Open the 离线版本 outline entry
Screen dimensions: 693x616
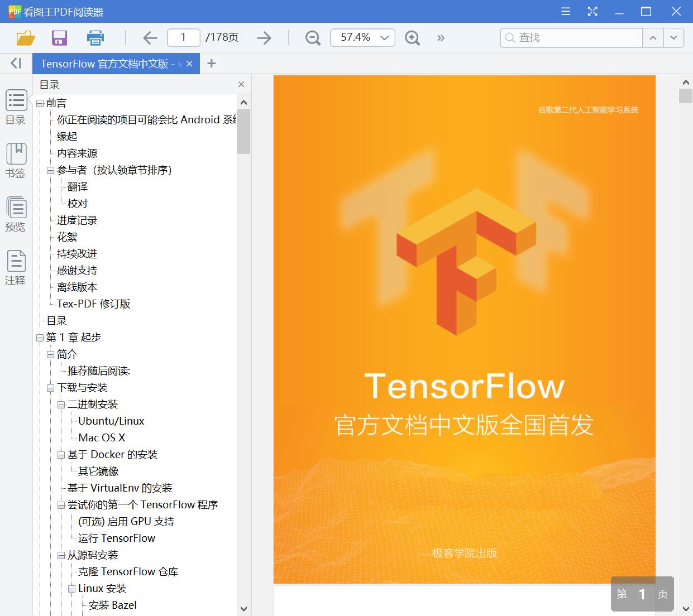point(77,287)
